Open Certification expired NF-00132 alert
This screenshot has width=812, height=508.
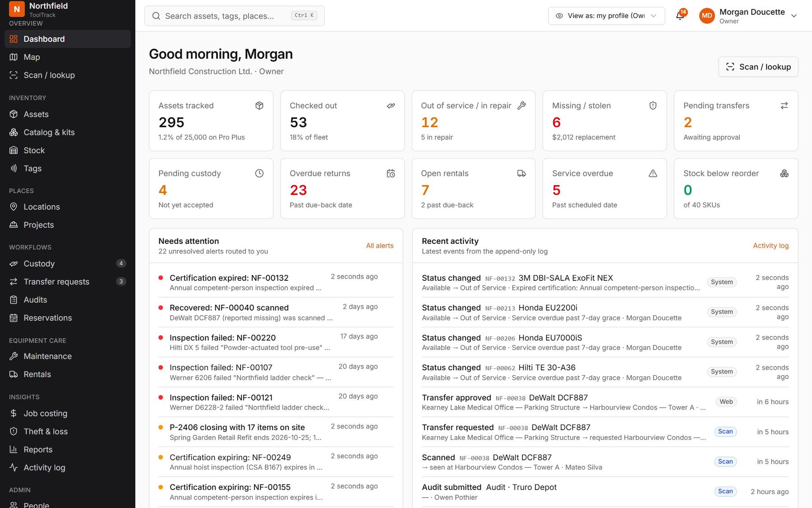[276, 282]
